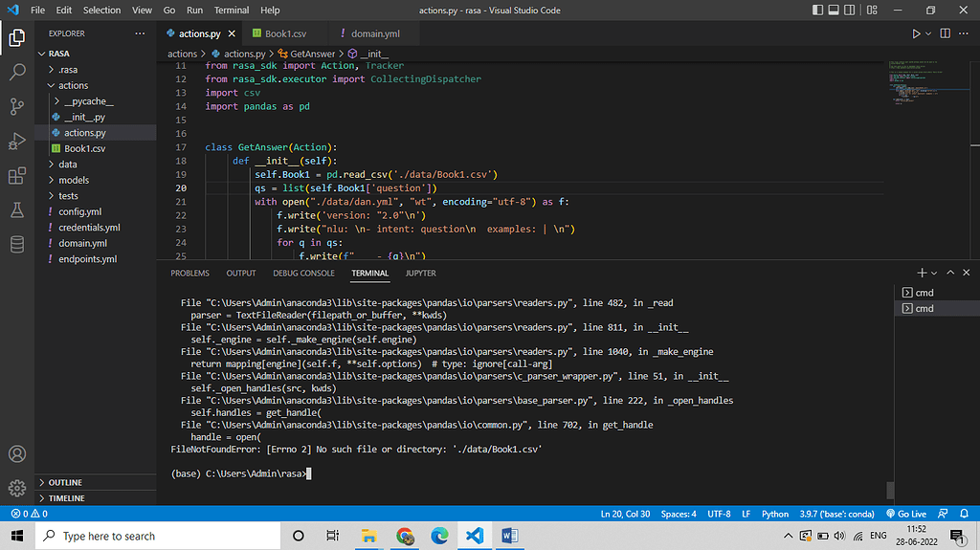The width and height of the screenshot is (980, 550).
Task: Open the new terminal launch profile dropdown
Action: click(x=935, y=273)
